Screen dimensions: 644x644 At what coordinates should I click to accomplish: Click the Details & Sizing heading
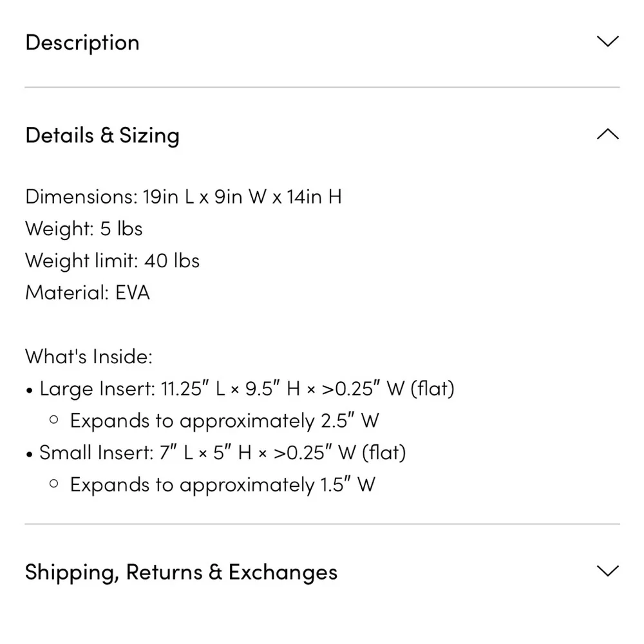102,135
